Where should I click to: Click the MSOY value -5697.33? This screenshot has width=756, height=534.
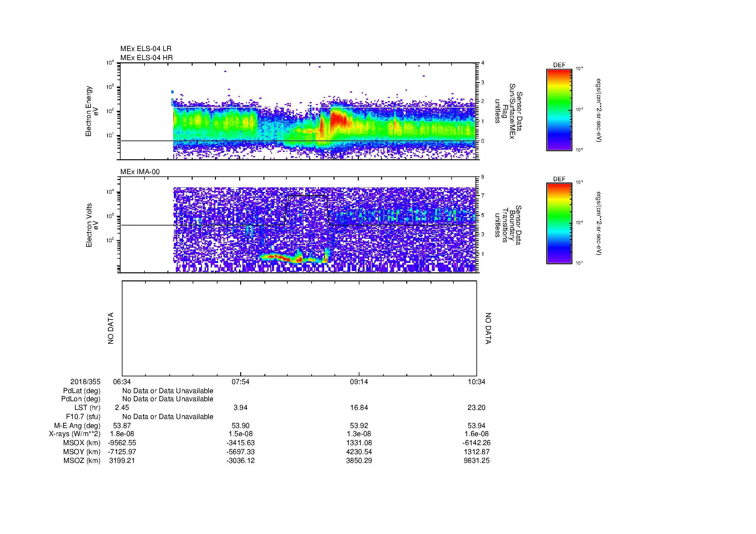(241, 452)
